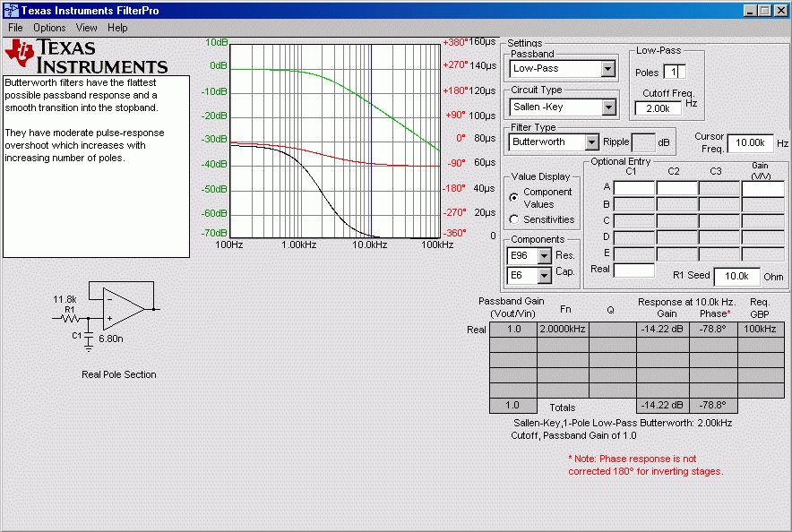Expand the Circuit Type Sallen-Key dropdown
Image resolution: width=792 pixels, height=532 pixels.
click(x=608, y=107)
